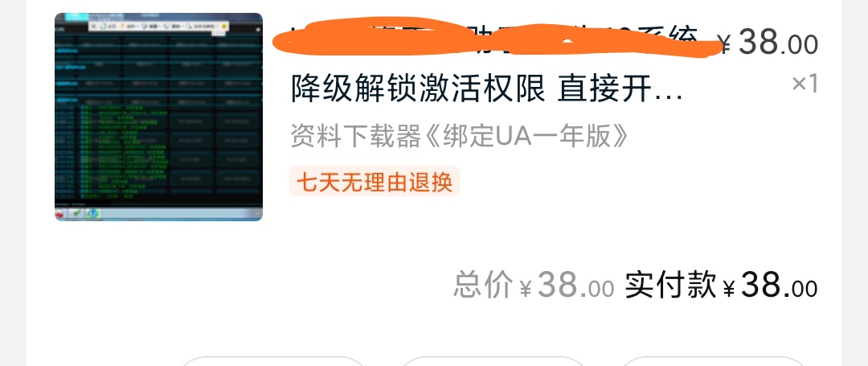The width and height of the screenshot is (868, 366).
Task: Click the yellow star icon in thumbnail toolbar
Action: [223, 26]
